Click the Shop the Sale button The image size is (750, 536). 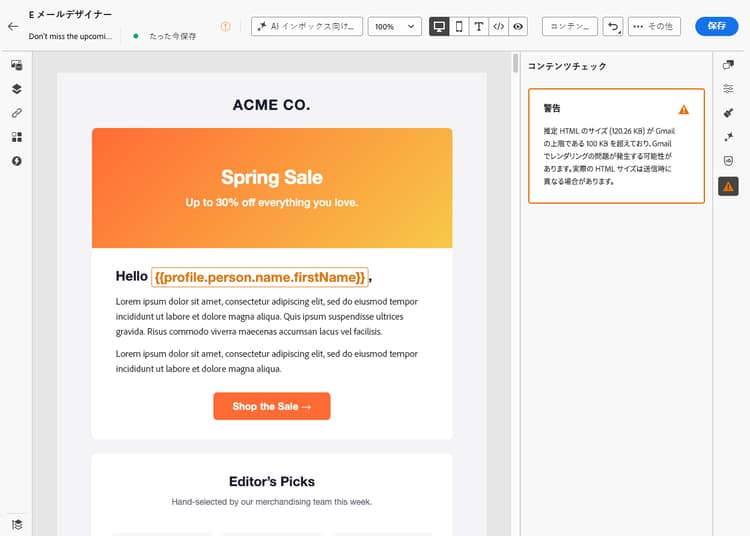(x=272, y=406)
